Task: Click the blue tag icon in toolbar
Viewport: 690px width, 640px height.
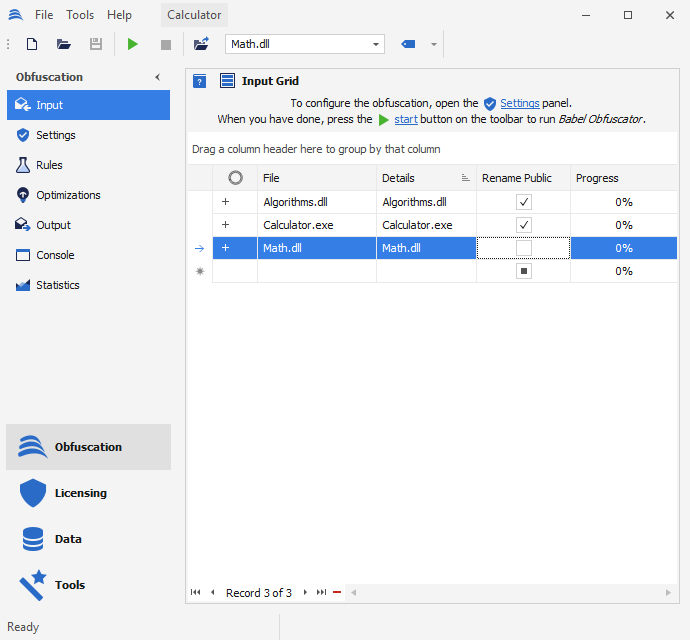Action: click(x=408, y=44)
